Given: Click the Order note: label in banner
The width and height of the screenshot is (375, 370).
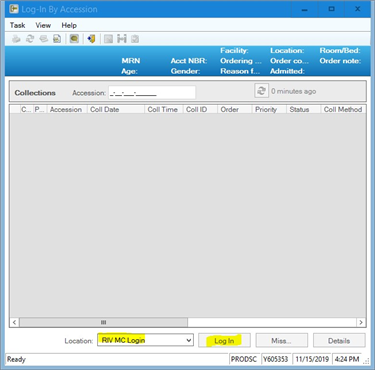Looking at the screenshot, I should click(x=340, y=61).
